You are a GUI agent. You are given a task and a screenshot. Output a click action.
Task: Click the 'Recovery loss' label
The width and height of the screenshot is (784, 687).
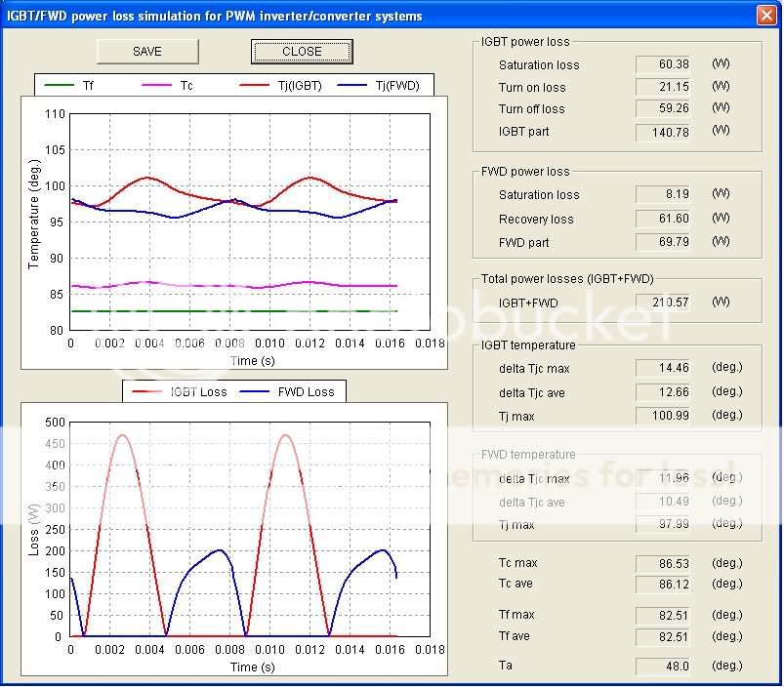[536, 220]
